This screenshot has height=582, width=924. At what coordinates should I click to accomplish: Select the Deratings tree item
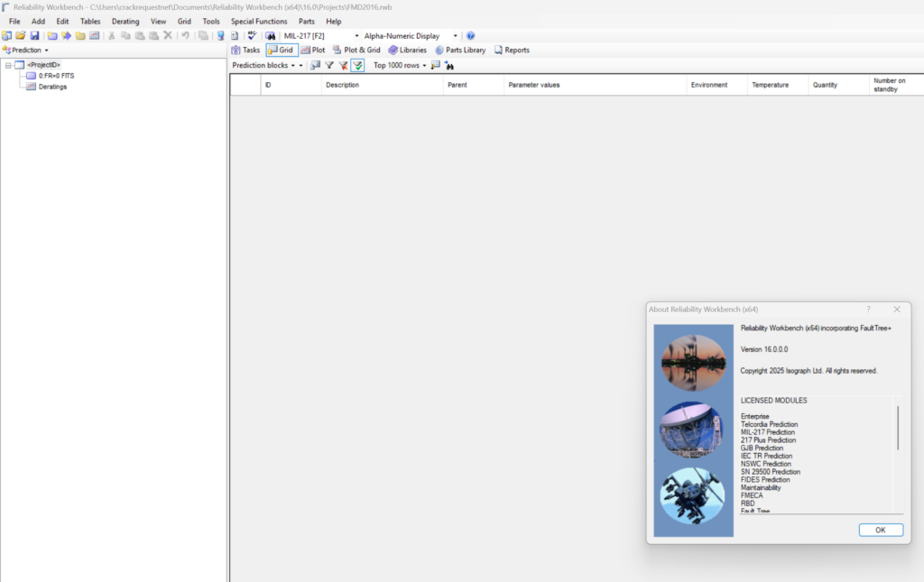(x=52, y=87)
